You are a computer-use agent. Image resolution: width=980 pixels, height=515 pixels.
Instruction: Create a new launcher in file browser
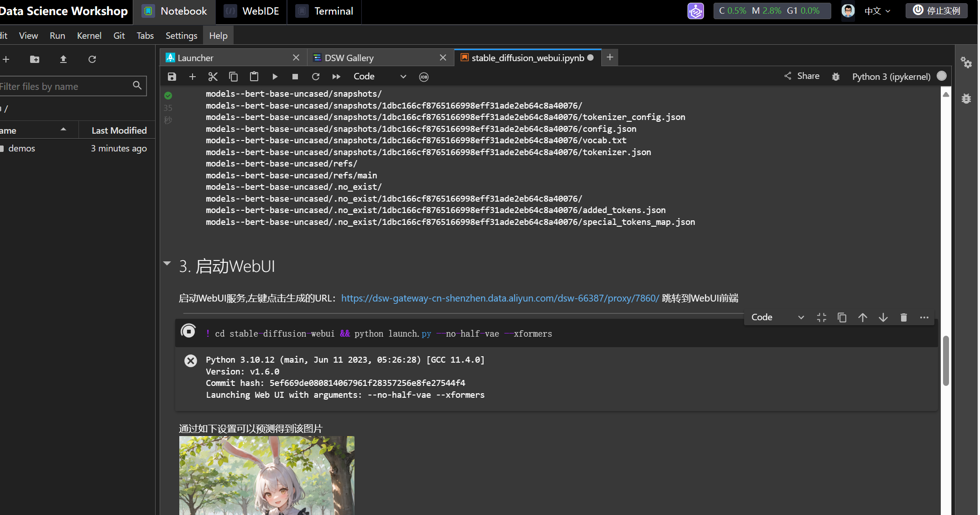6,59
